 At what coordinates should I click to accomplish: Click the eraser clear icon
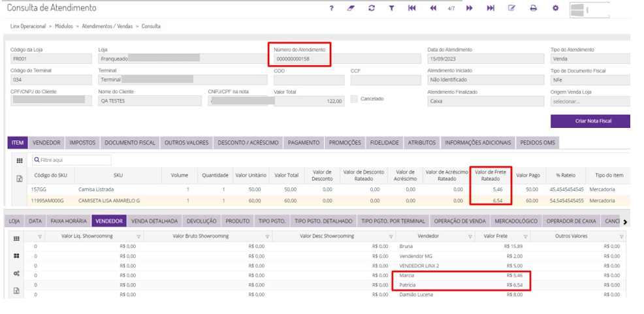pos(351,8)
